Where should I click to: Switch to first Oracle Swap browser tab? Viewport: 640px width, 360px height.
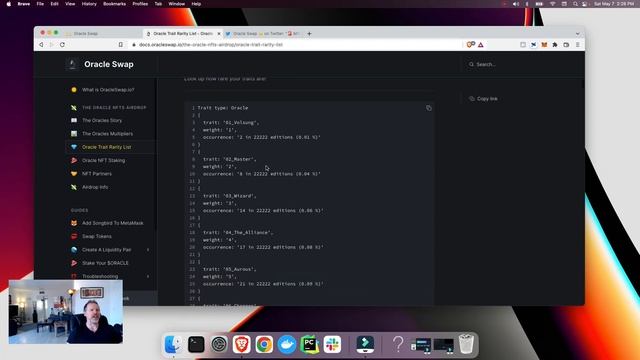[x=86, y=33]
